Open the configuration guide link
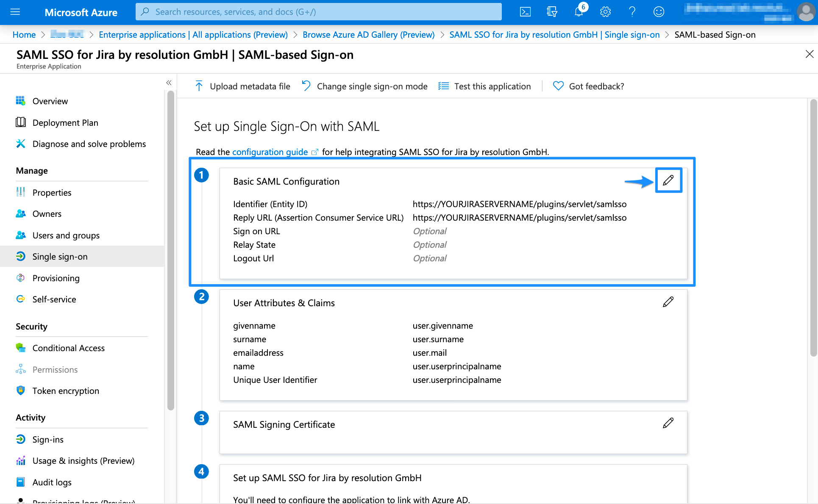818x504 pixels. [270, 152]
